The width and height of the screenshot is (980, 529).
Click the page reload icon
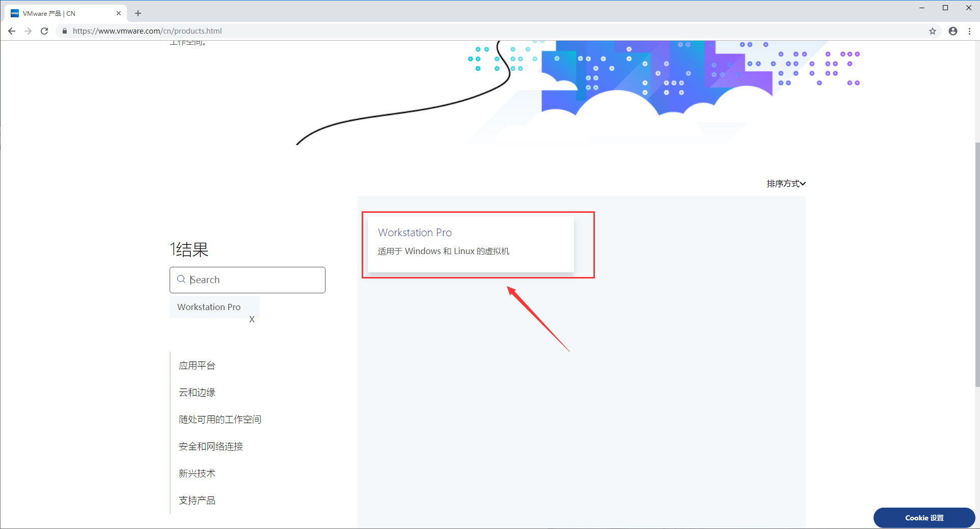[x=44, y=31]
